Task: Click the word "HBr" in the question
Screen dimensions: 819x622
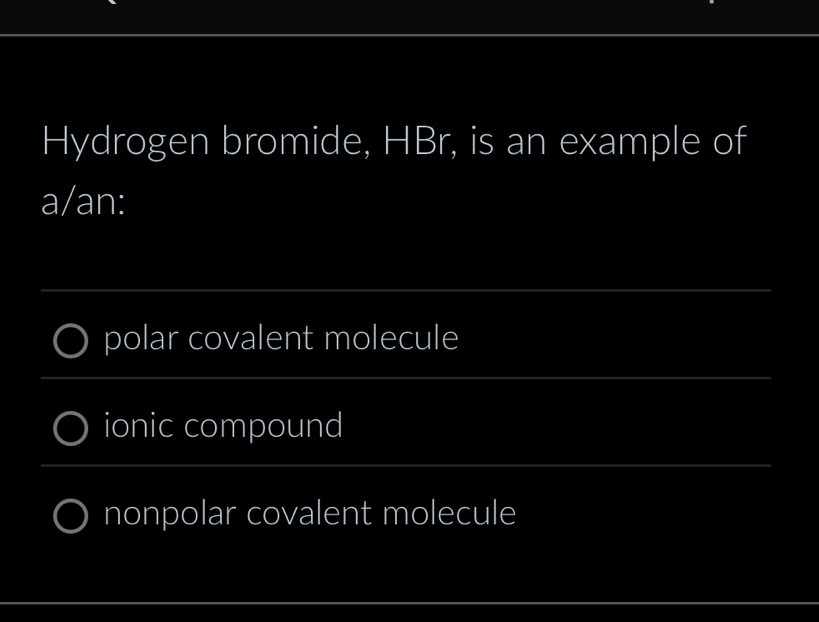Action: pyautogui.click(x=424, y=142)
